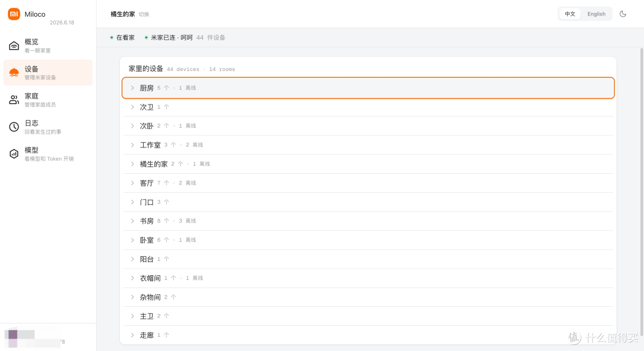Click 切换 to switch home
This screenshot has height=351, width=644.
point(144,14)
